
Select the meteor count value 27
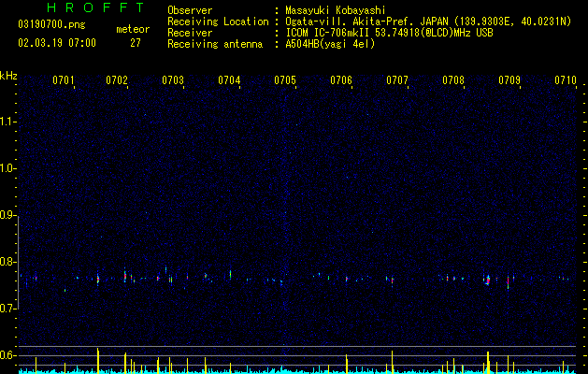136,43
